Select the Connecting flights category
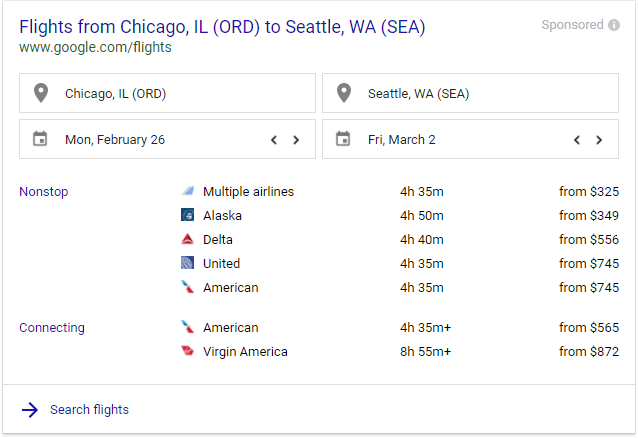The image size is (638, 438). (52, 327)
